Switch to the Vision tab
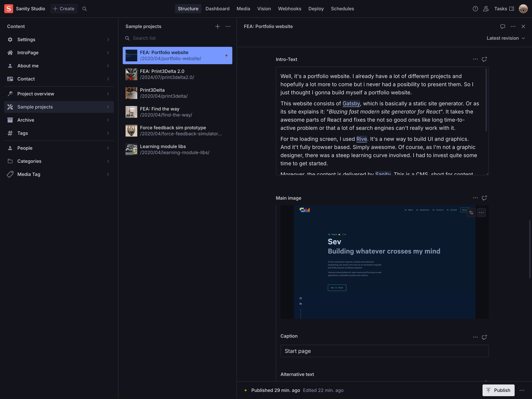 click(264, 9)
